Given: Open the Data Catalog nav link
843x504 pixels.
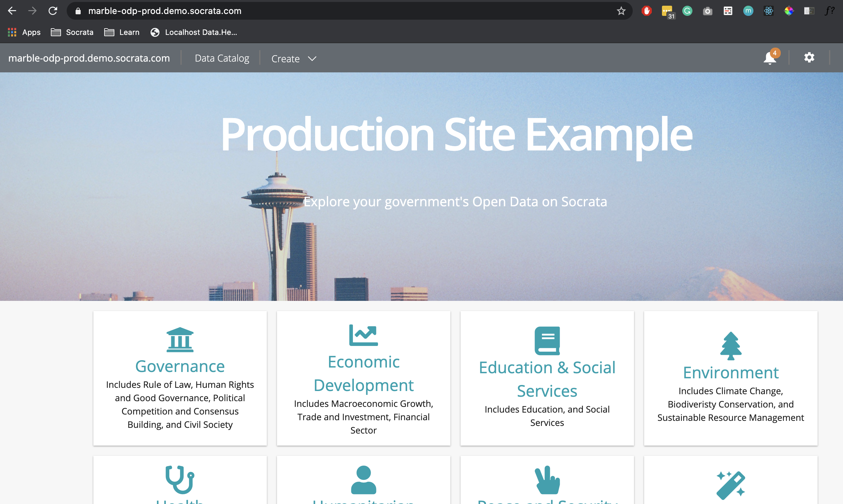Looking at the screenshot, I should pos(222,58).
